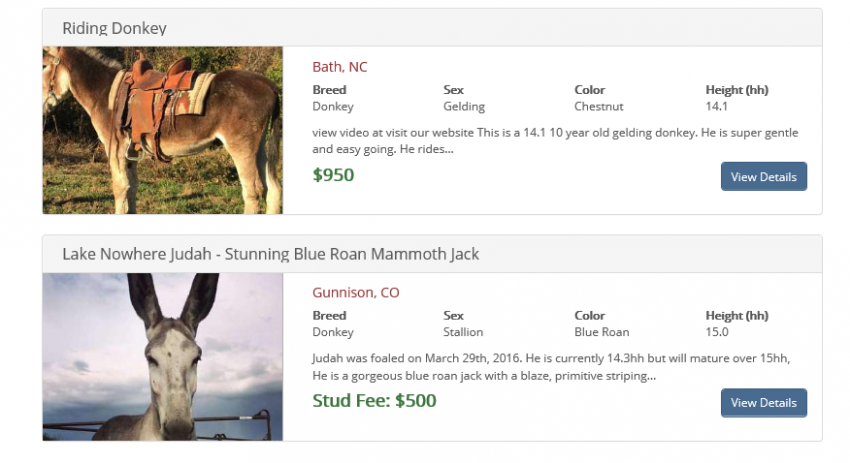
Task: Select the Gunnison, CO location link
Action: click(x=356, y=293)
